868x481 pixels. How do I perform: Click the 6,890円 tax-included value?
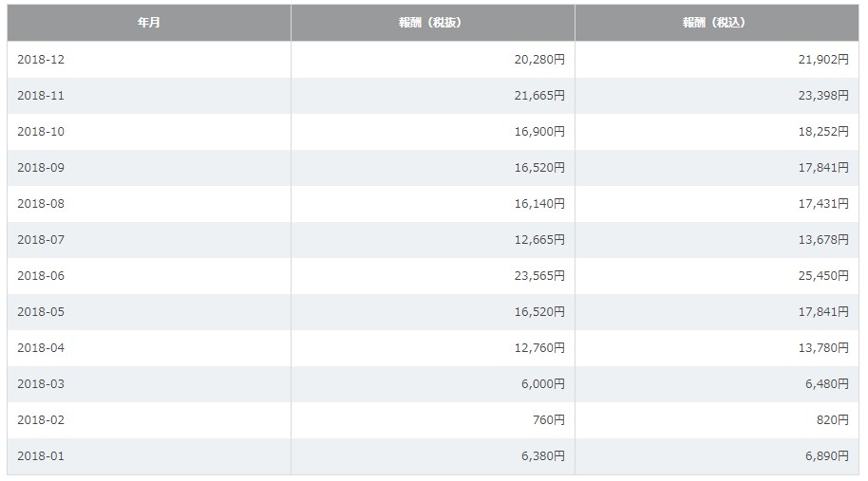[x=826, y=456]
